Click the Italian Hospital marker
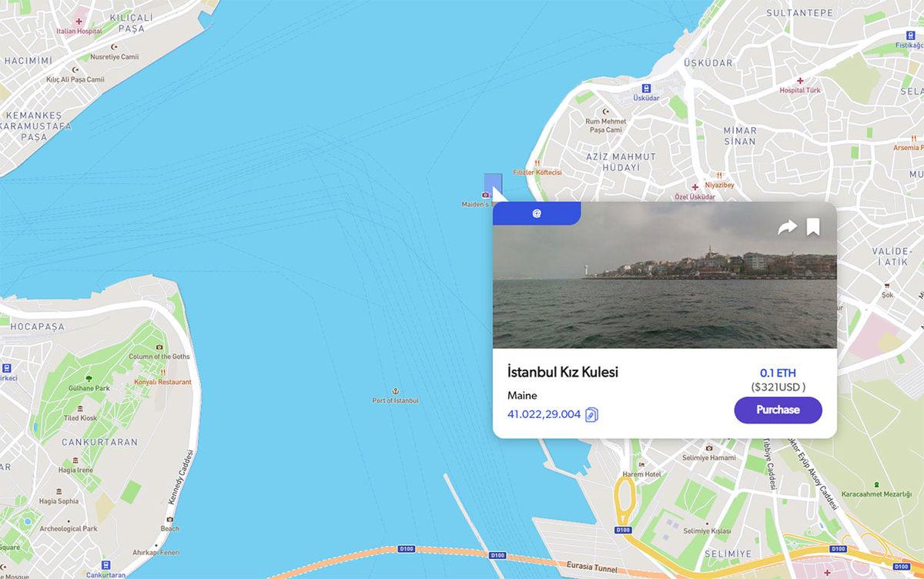The image size is (924, 579). pos(79,22)
